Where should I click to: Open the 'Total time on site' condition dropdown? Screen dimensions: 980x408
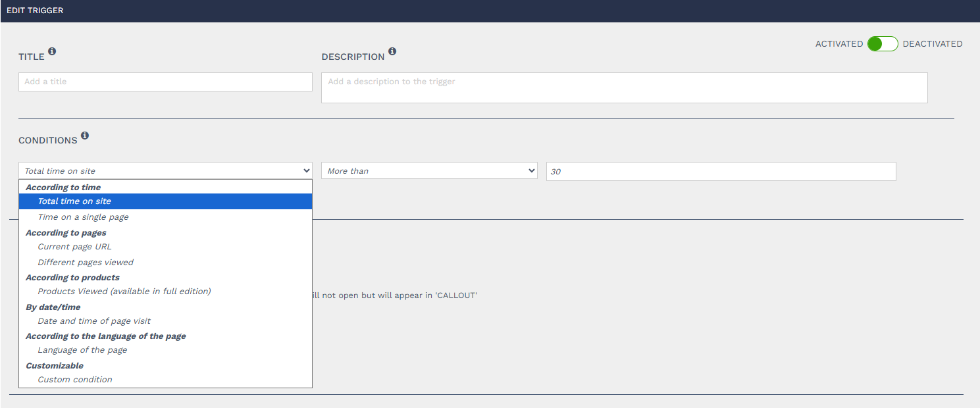point(165,171)
